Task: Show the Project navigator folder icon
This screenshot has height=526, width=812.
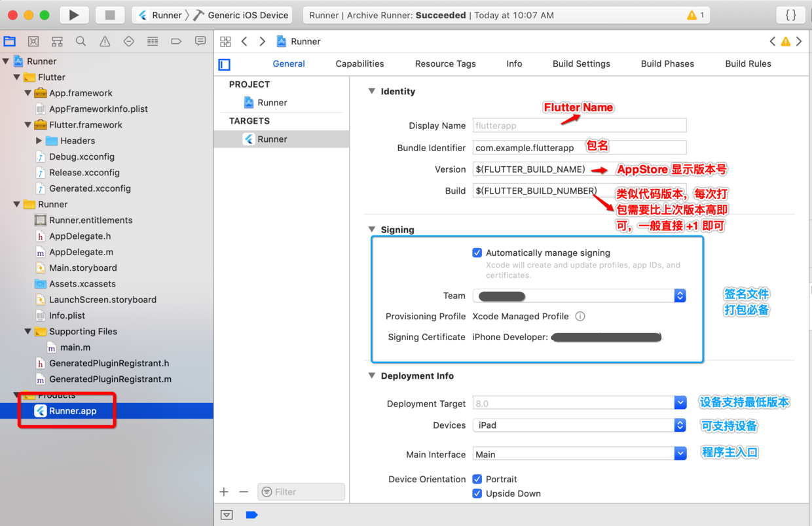Action: pos(10,41)
